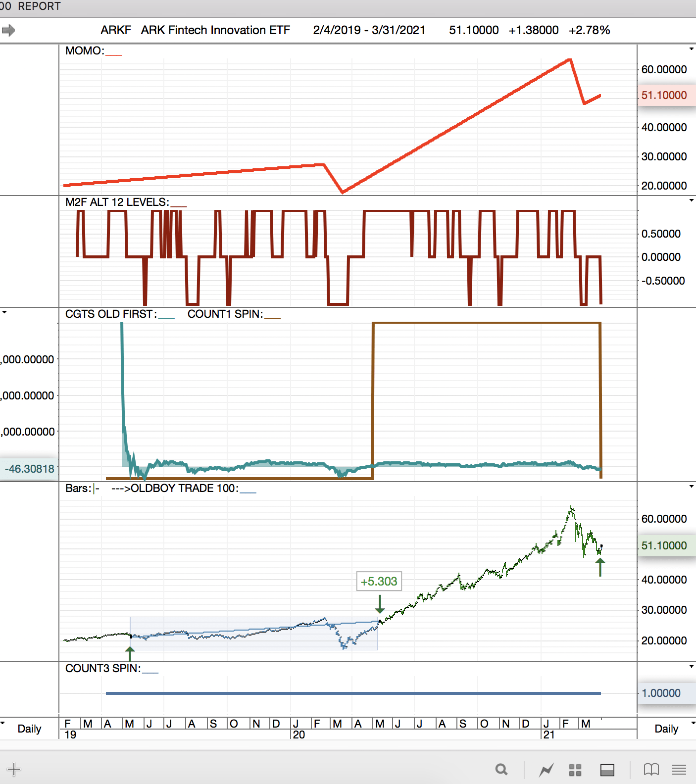
Task: Select the MOMO indicator label
Action: point(85,51)
